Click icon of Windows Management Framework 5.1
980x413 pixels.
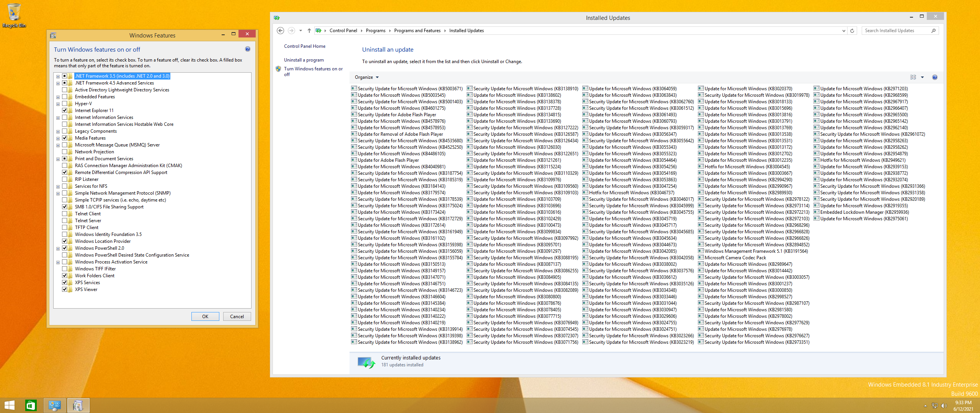[x=701, y=251]
